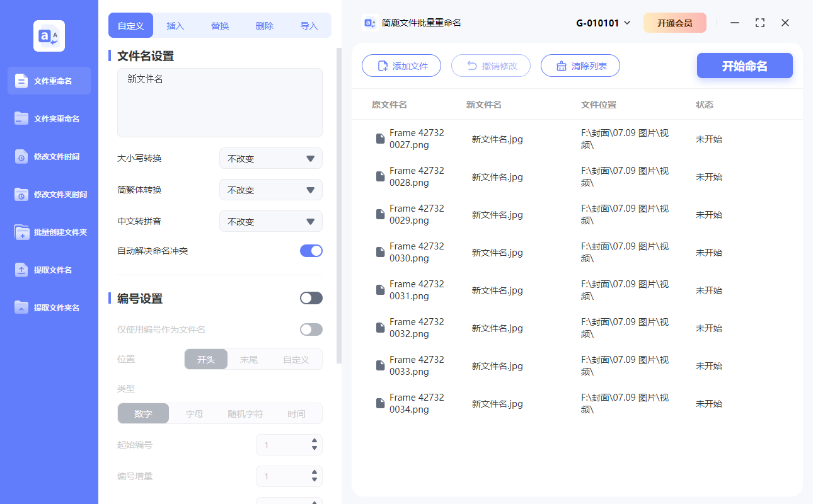Switch to the 删除 tab
Image resolution: width=813 pixels, height=504 pixels.
click(x=265, y=26)
